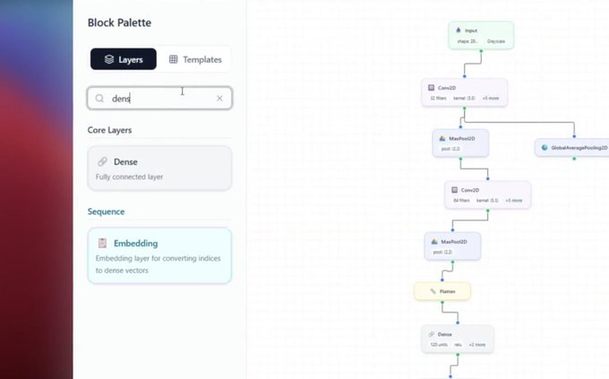609x379 pixels.
Task: Click the GlobalAveragePooling2D node icon
Action: (x=545, y=148)
